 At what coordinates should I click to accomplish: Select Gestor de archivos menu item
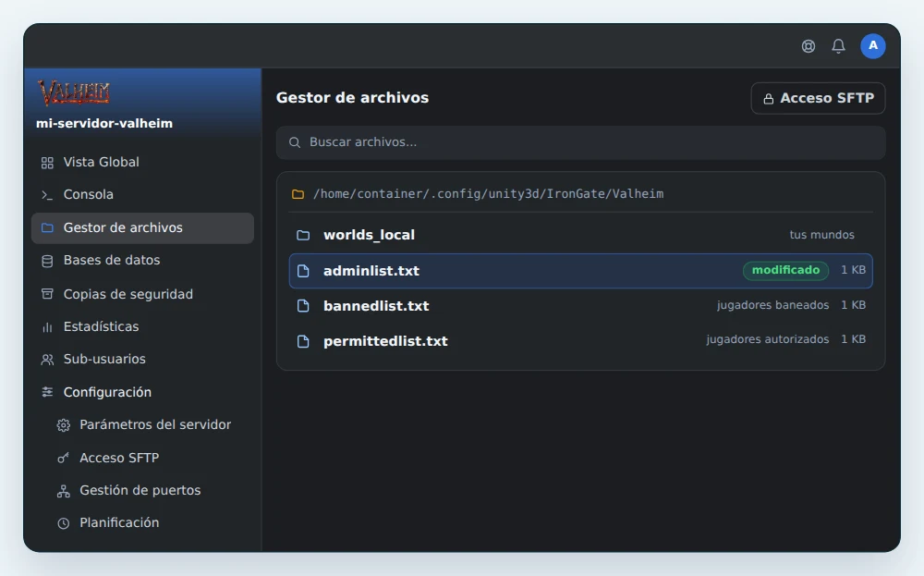[x=142, y=228]
